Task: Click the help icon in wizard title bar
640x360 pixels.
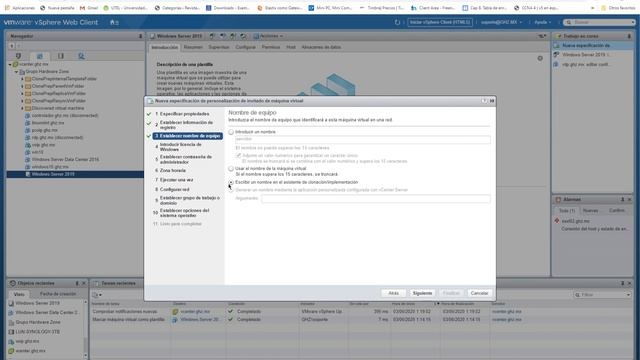Action: 484,101
